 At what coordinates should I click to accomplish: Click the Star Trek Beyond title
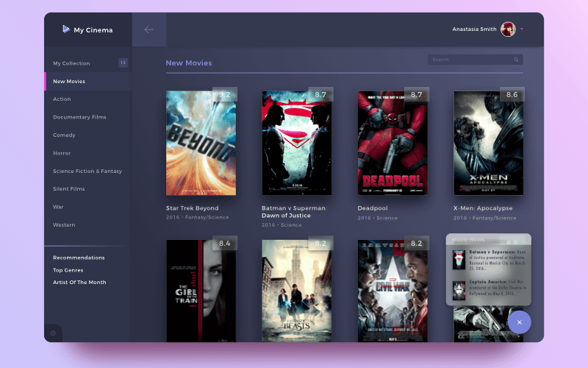click(x=192, y=208)
